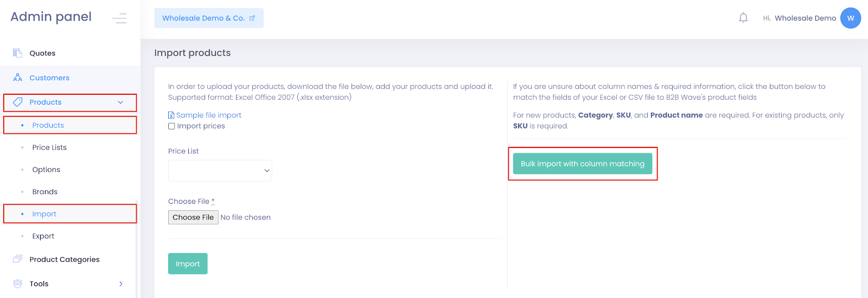Download the Sample file import link
Screen dimensions: 868x298
209,115
